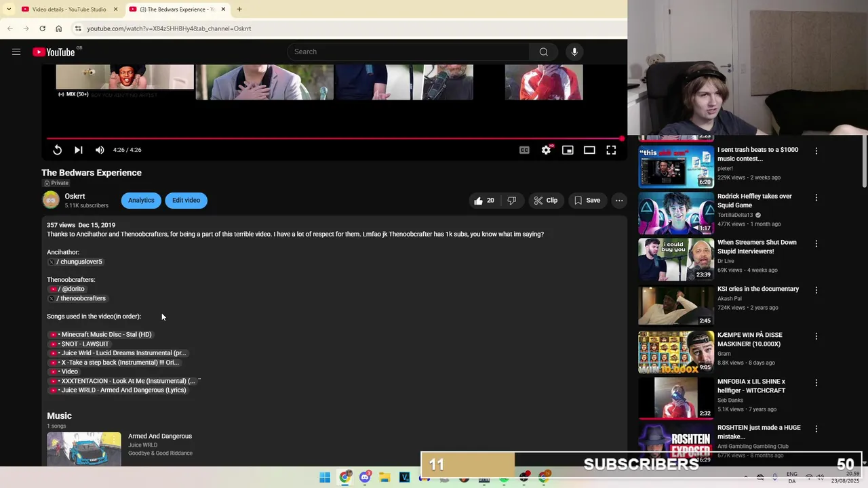Open the YouTube hamburger guide menu

pyautogui.click(x=16, y=52)
